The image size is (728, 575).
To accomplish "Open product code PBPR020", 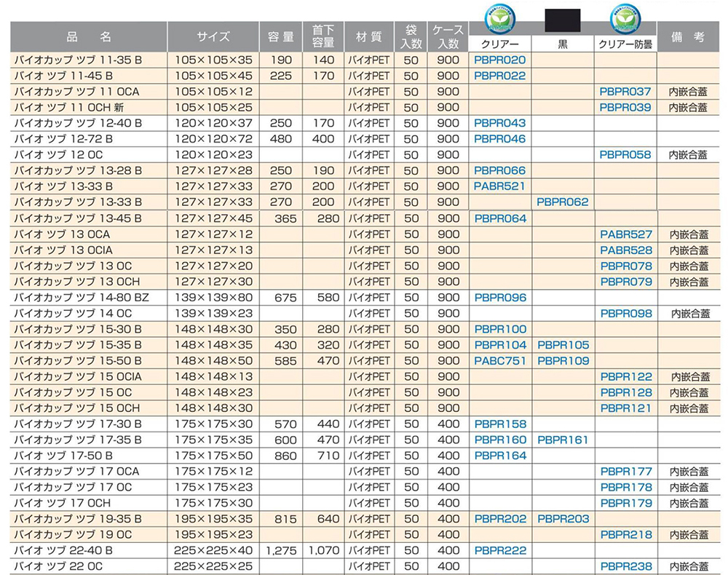I will (500, 60).
